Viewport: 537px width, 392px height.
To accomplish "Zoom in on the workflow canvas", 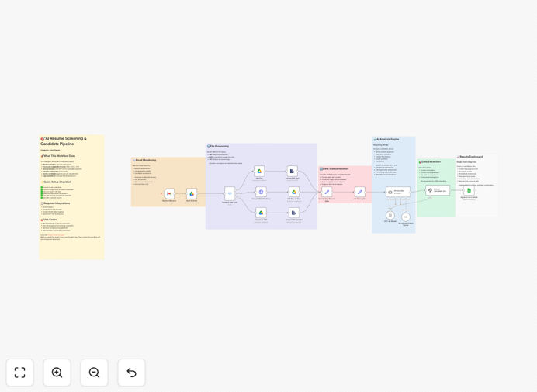I will [57, 373].
